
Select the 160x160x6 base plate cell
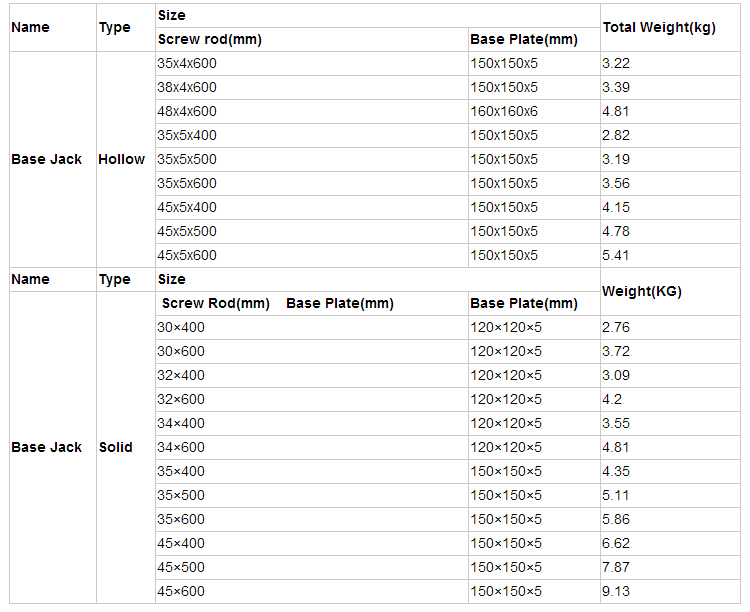(504, 111)
